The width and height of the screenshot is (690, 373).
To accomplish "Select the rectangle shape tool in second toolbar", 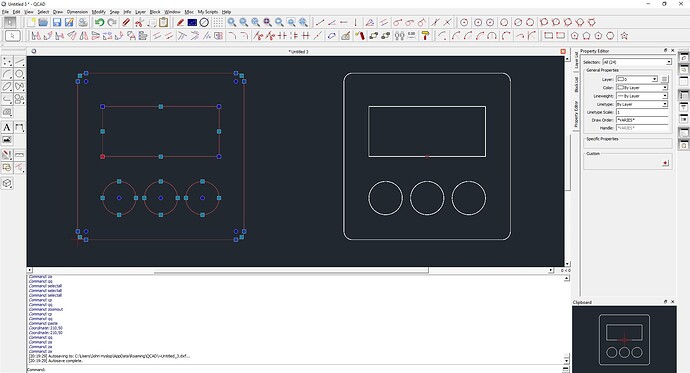I will (548, 36).
